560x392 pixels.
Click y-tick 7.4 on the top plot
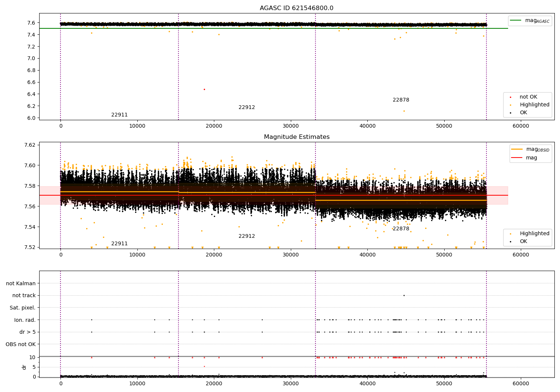click(31, 35)
